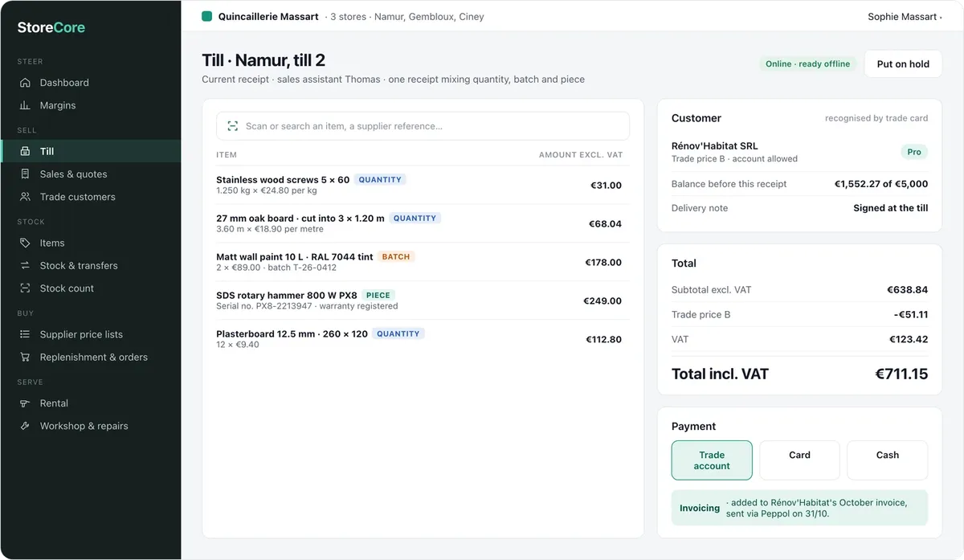Click the PIECE tag on rotary hammer
Image resolution: width=964 pixels, height=560 pixels.
click(x=378, y=296)
